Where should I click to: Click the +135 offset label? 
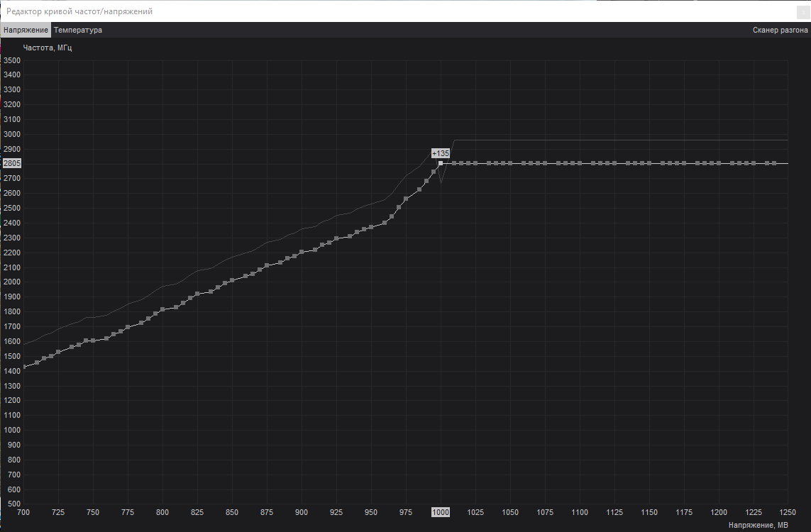point(441,153)
